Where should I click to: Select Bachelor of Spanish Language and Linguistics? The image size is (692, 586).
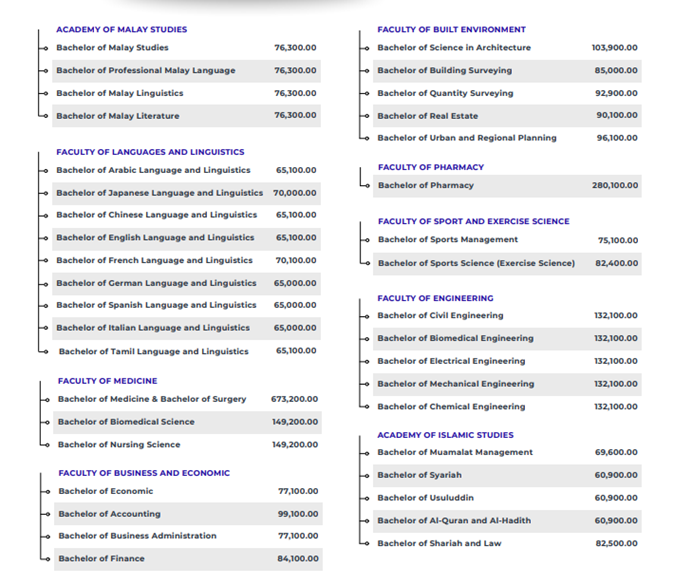(x=156, y=305)
